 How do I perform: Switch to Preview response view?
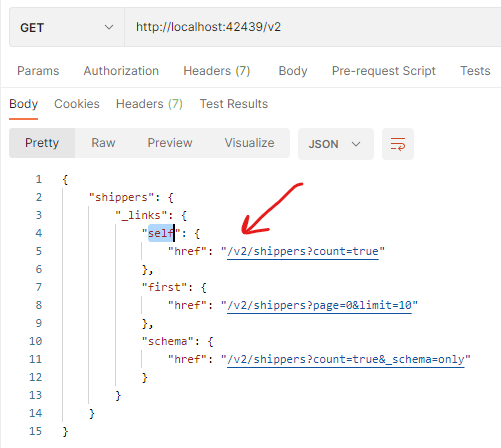click(x=170, y=143)
